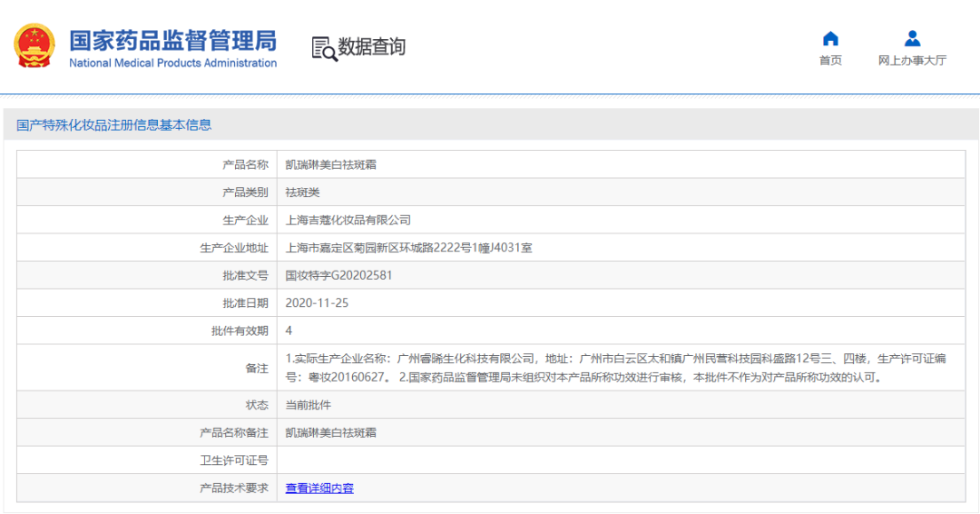This screenshot has height=514, width=980.
Task: Click manufacturer 上海吉蔻化妆品有限公司
Action: click(x=348, y=220)
